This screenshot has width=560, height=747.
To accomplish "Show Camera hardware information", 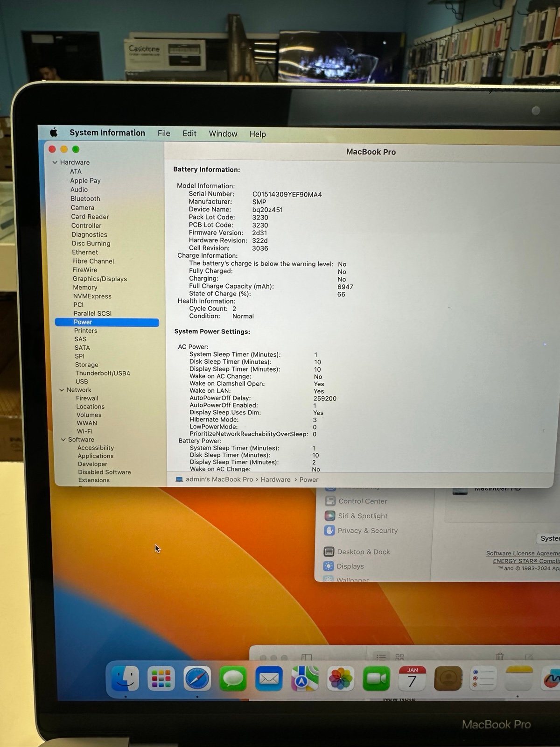I will [83, 208].
